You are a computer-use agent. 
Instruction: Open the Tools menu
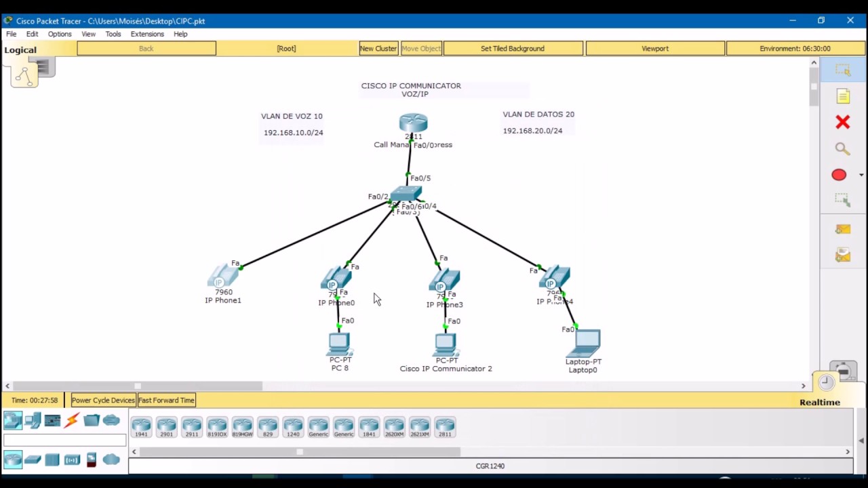coord(113,34)
